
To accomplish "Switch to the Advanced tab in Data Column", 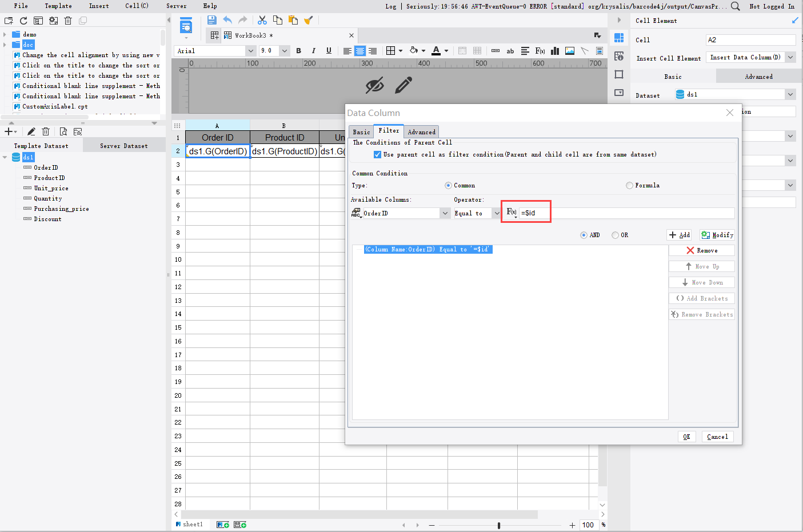I will [x=421, y=131].
